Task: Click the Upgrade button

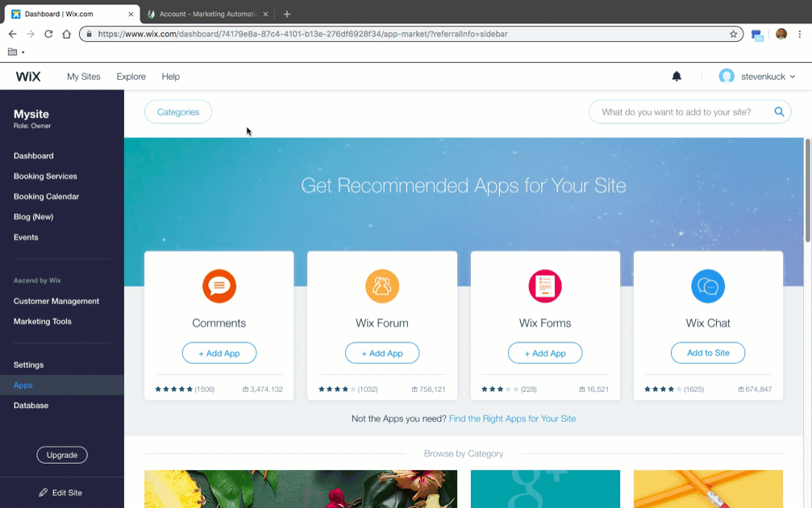Action: (62, 455)
